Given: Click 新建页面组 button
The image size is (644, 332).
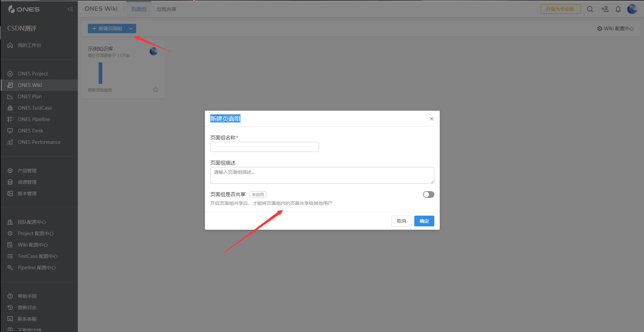Looking at the screenshot, I should coord(107,29).
